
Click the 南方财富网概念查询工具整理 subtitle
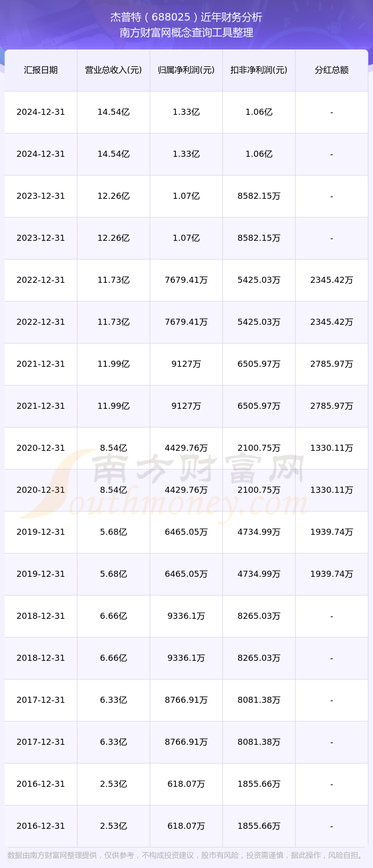pos(186,33)
